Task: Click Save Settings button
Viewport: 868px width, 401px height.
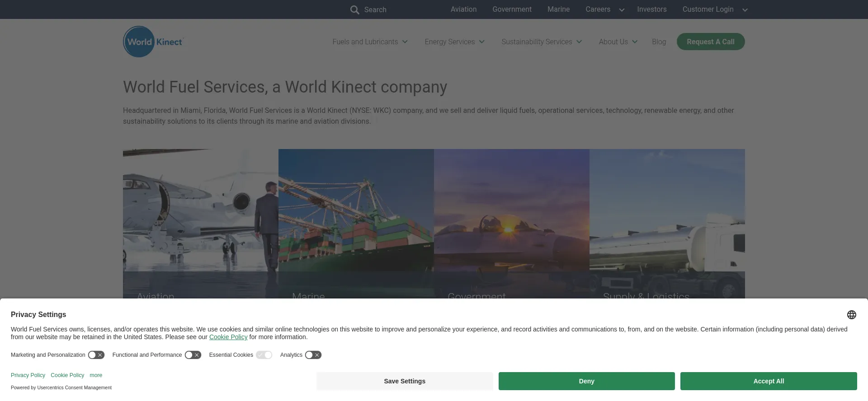Action: click(x=405, y=381)
